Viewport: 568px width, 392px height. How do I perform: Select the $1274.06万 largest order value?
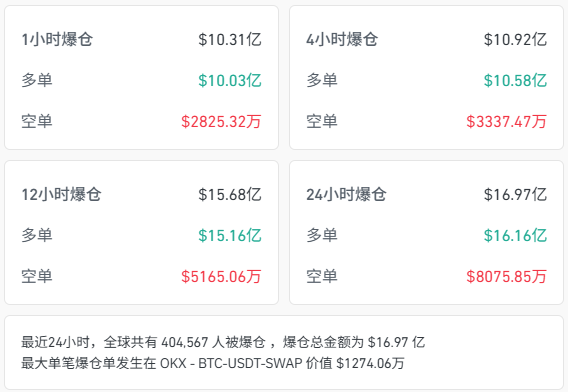coord(370,363)
